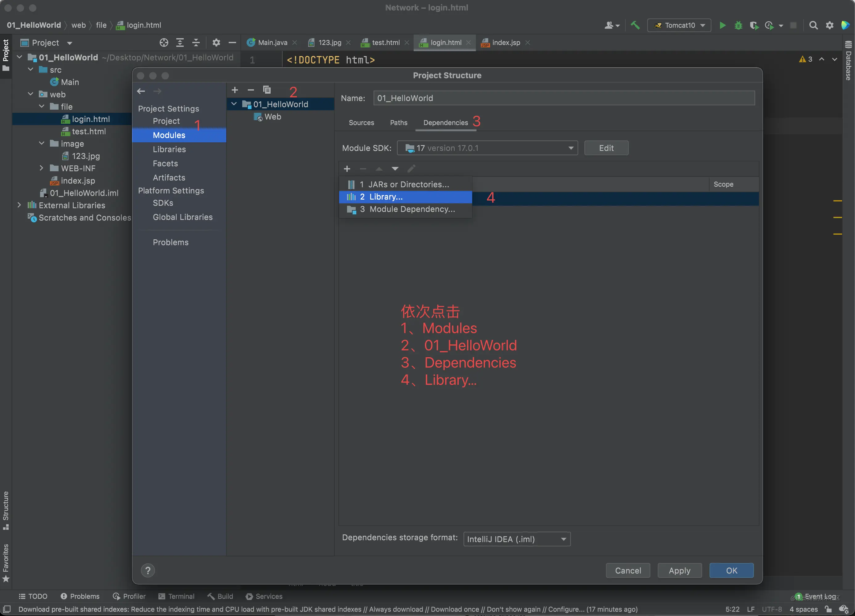Open Terminal tool window
The height and width of the screenshot is (616, 855).
[176, 596]
